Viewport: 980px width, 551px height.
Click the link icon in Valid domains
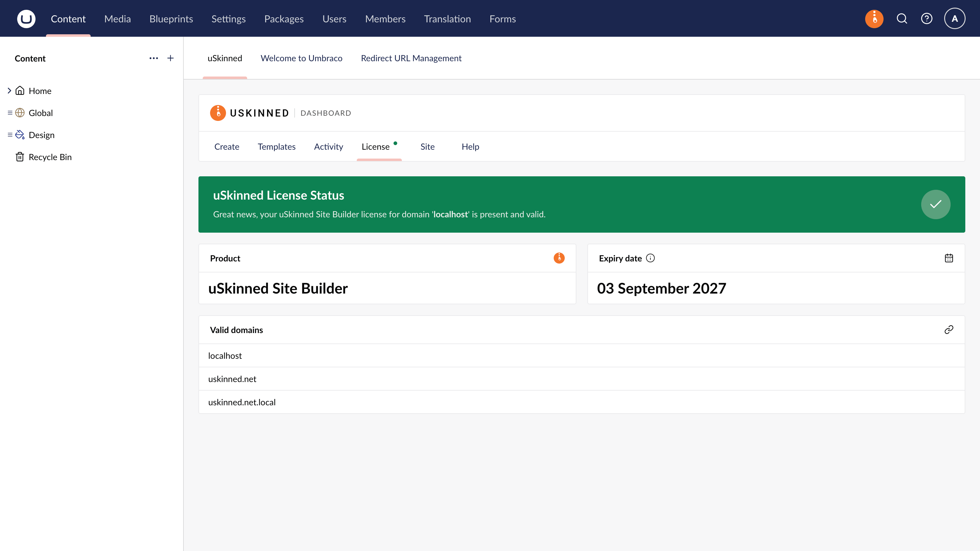coord(949,330)
